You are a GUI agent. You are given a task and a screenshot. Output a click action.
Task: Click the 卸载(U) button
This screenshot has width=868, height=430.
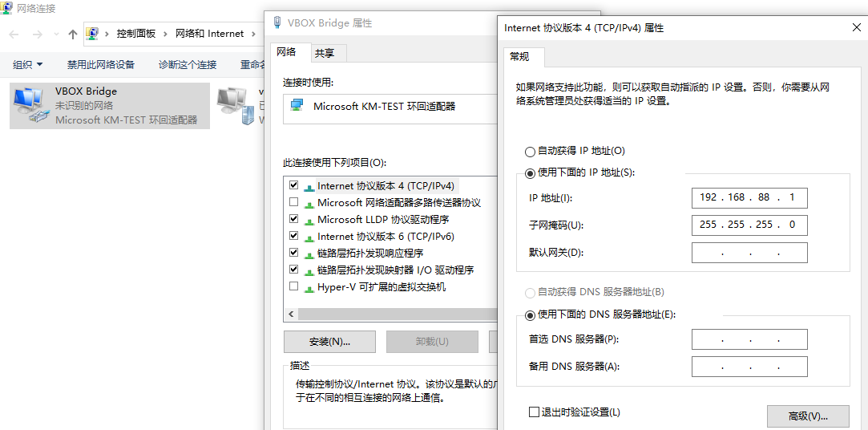[432, 341]
